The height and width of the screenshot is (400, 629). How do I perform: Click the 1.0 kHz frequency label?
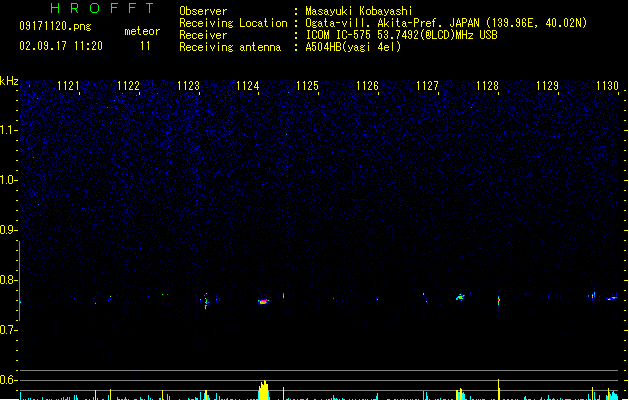[x=8, y=180]
